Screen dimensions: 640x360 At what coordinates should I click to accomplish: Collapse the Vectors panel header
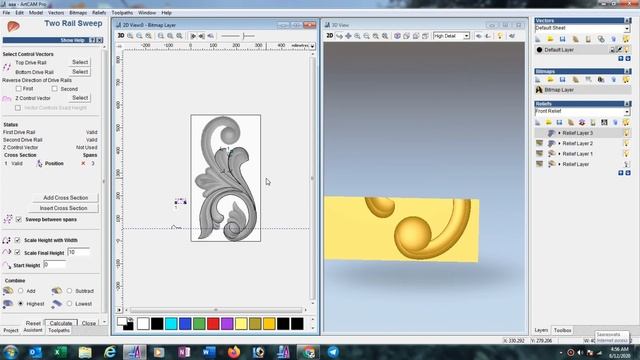point(627,20)
